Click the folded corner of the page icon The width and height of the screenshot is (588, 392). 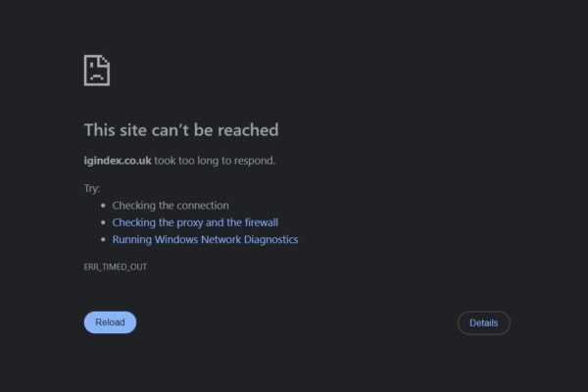tap(105, 60)
